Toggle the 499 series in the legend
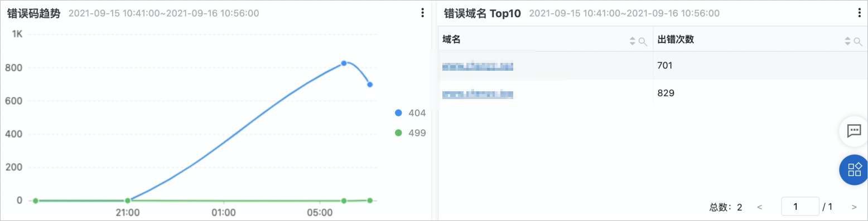The width and height of the screenshot is (868, 221). (x=410, y=132)
